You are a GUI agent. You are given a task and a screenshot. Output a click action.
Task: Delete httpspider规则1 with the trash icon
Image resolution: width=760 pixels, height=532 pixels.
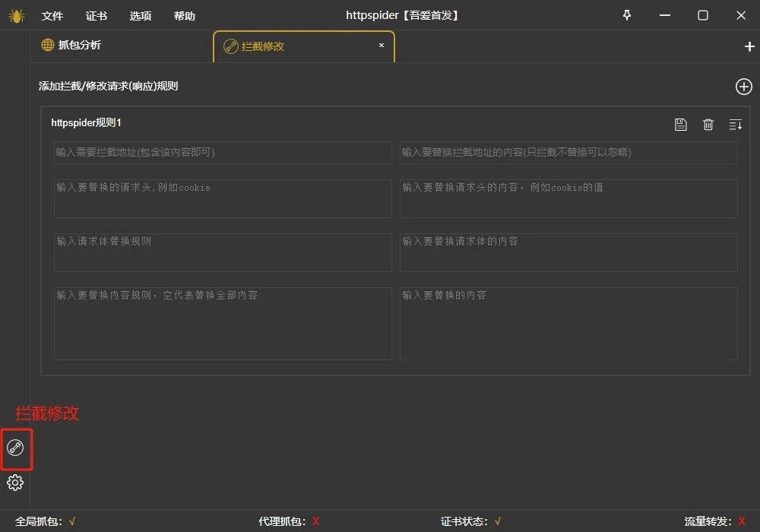[x=708, y=125]
